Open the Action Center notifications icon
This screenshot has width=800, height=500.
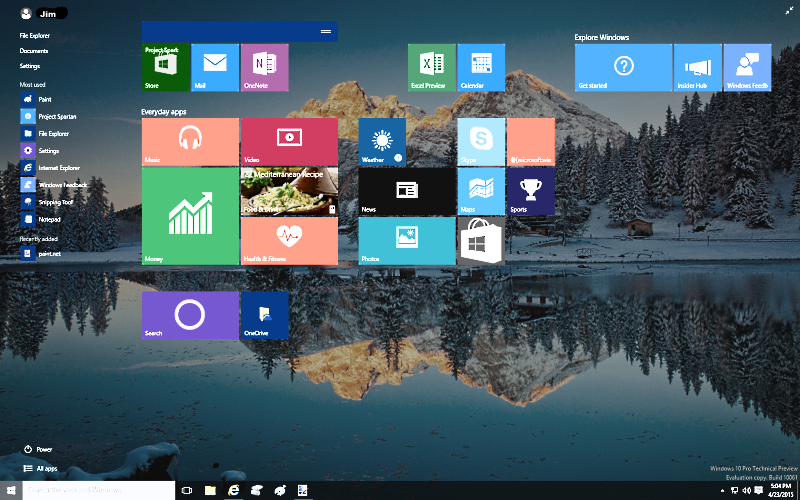tap(759, 490)
